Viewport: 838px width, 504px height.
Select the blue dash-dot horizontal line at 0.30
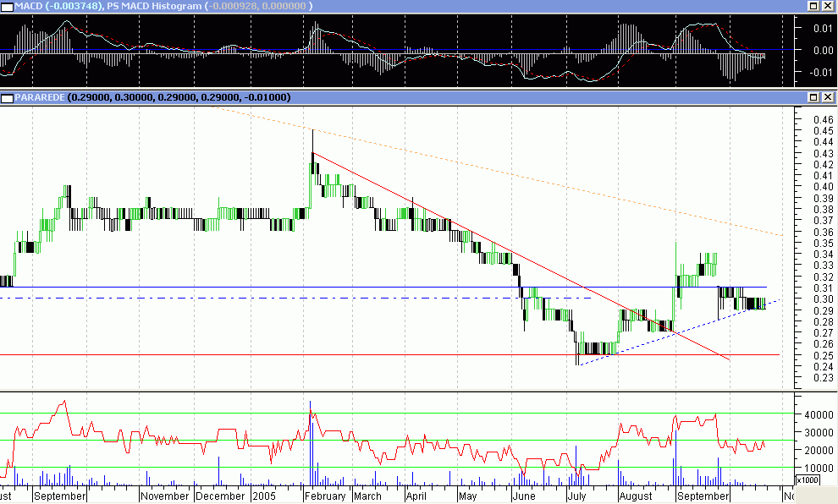[295, 298]
